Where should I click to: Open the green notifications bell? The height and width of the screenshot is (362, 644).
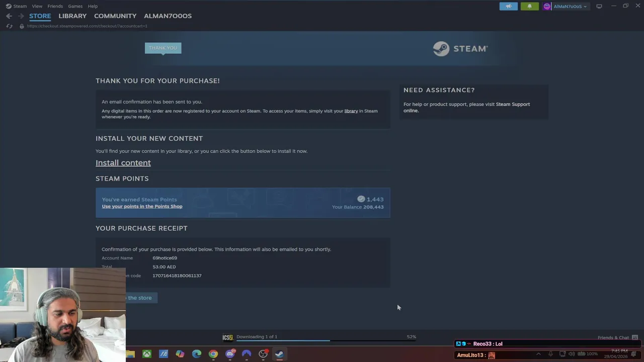pos(529,7)
